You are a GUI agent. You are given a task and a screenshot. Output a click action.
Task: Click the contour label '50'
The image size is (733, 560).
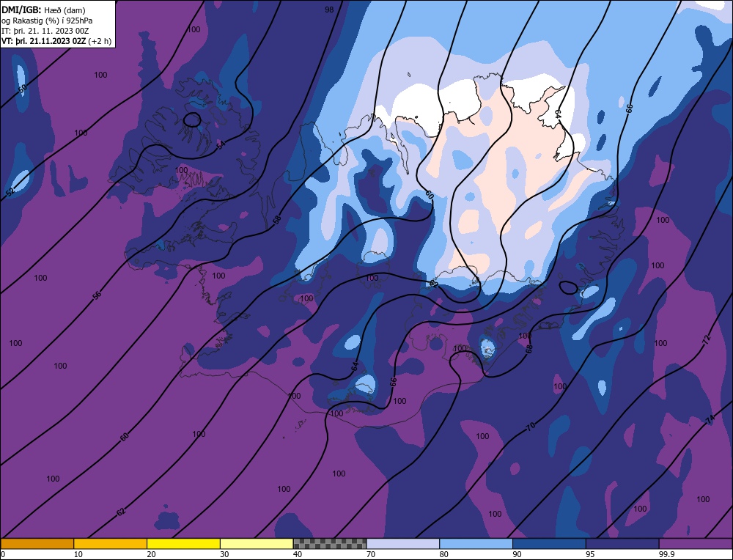click(22, 88)
